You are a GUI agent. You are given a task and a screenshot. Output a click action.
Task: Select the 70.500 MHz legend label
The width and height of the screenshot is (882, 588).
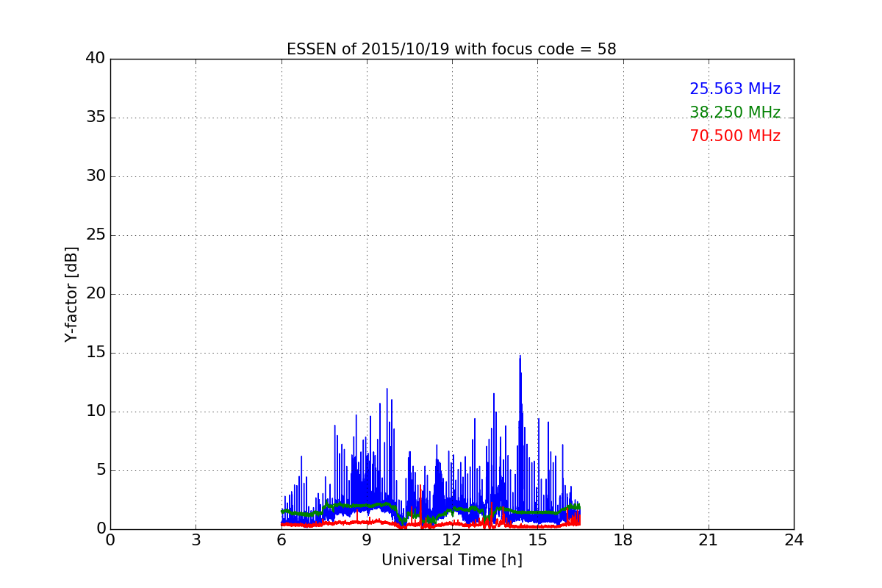735,136
